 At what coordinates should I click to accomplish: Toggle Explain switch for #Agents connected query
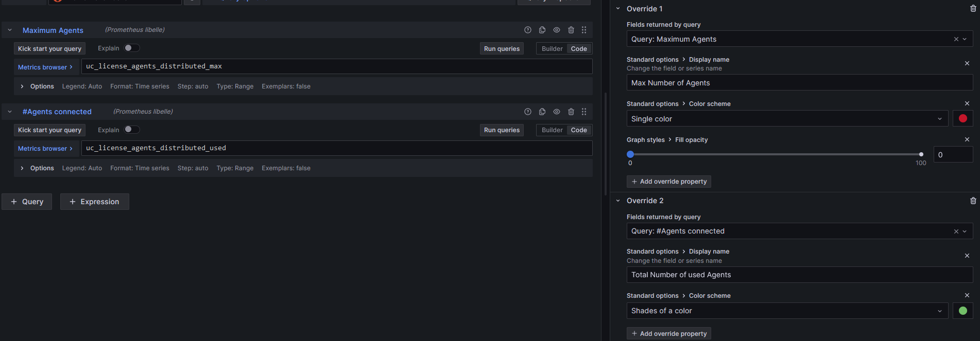coord(132,130)
